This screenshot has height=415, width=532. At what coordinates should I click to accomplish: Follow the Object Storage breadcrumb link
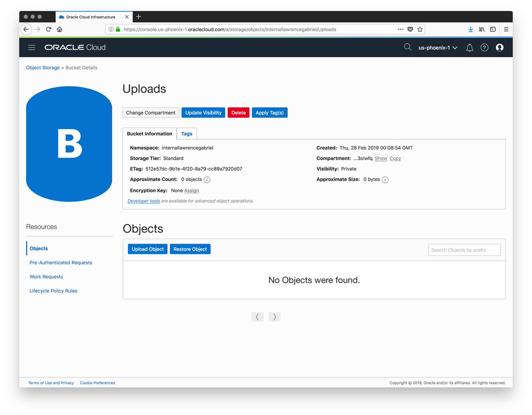pyautogui.click(x=43, y=68)
